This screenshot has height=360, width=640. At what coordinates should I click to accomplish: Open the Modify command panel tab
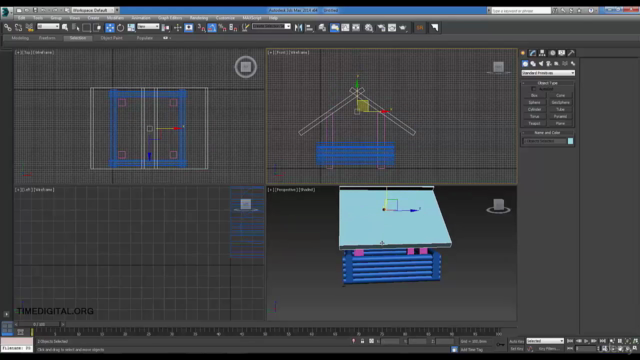click(533, 53)
